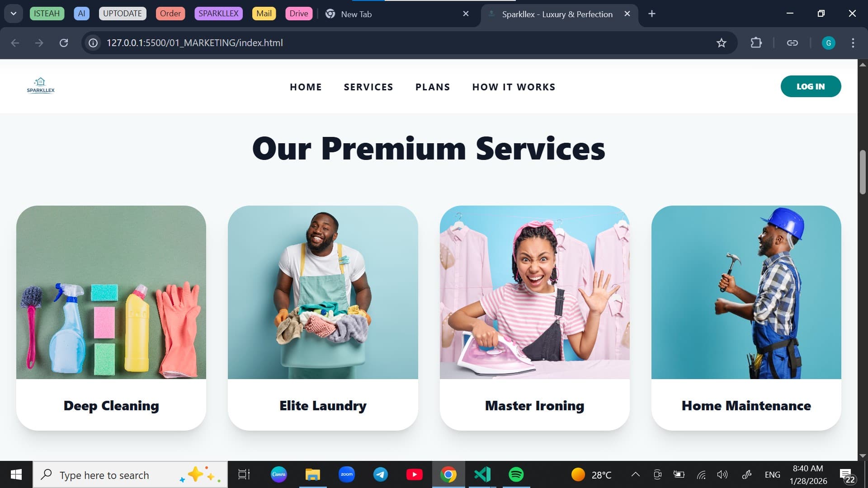The image size is (868, 488).
Task: Open Telegram from the taskbar
Action: 380,474
